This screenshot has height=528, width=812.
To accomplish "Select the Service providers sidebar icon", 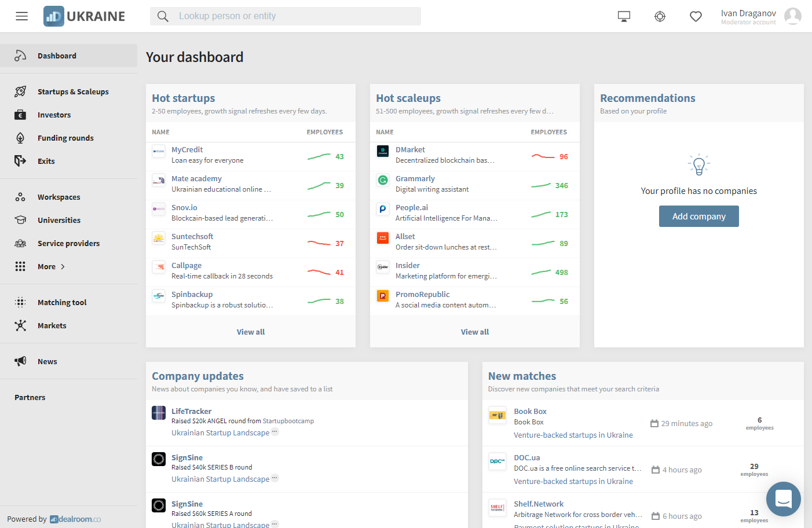I will 20,243.
